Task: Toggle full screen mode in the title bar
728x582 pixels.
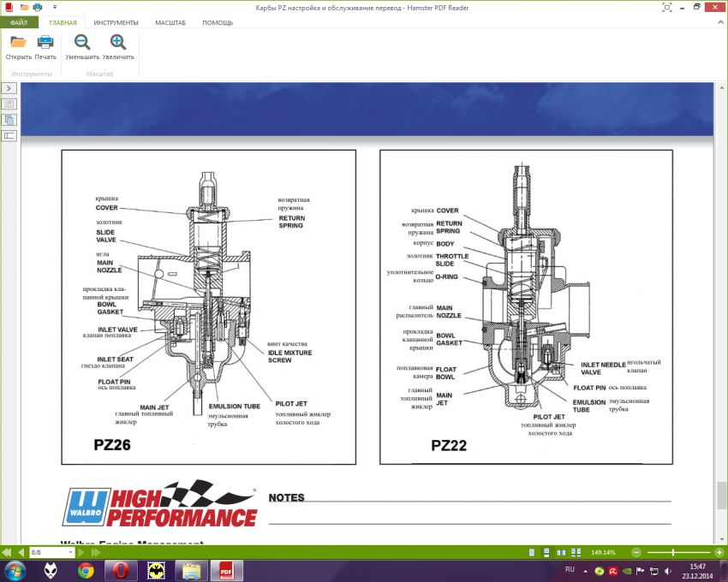Action: [x=666, y=7]
